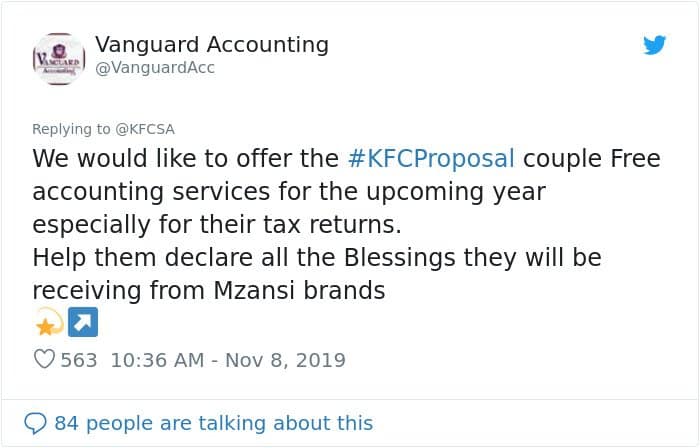The height and width of the screenshot is (448, 700).
Task: Visit the @VanguardAcc handle
Action: click(155, 68)
